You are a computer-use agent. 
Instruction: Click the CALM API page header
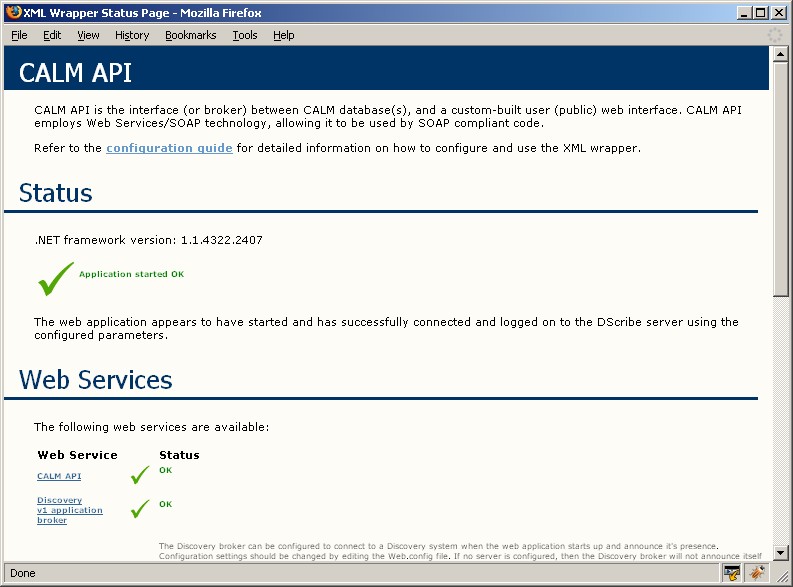75,73
